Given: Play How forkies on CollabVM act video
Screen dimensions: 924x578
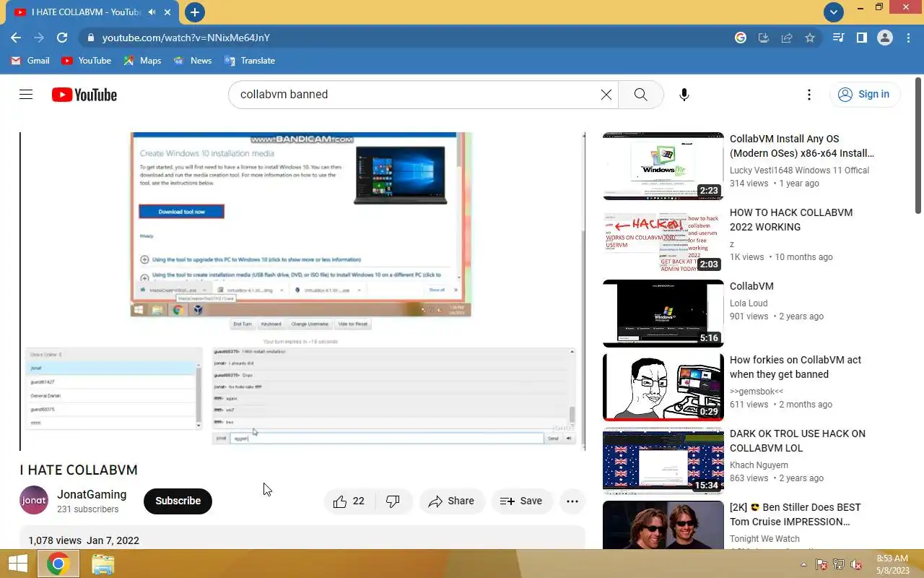Looking at the screenshot, I should coord(663,387).
